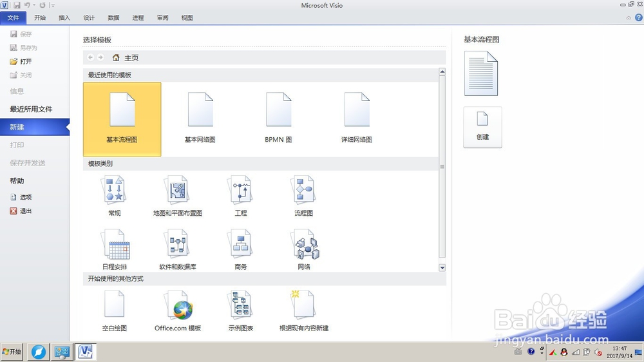Open 示例图表 sample diagrams
Image resolution: width=644 pixels, height=362 pixels.
(241, 311)
